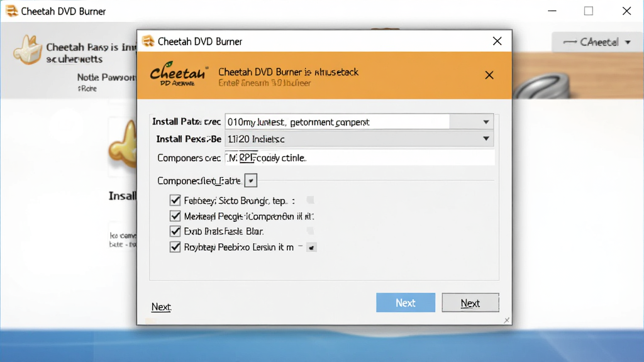Uncheck the fourth component checkbox 'Roybtap'
This screenshot has width=644, height=362.
coord(175,247)
